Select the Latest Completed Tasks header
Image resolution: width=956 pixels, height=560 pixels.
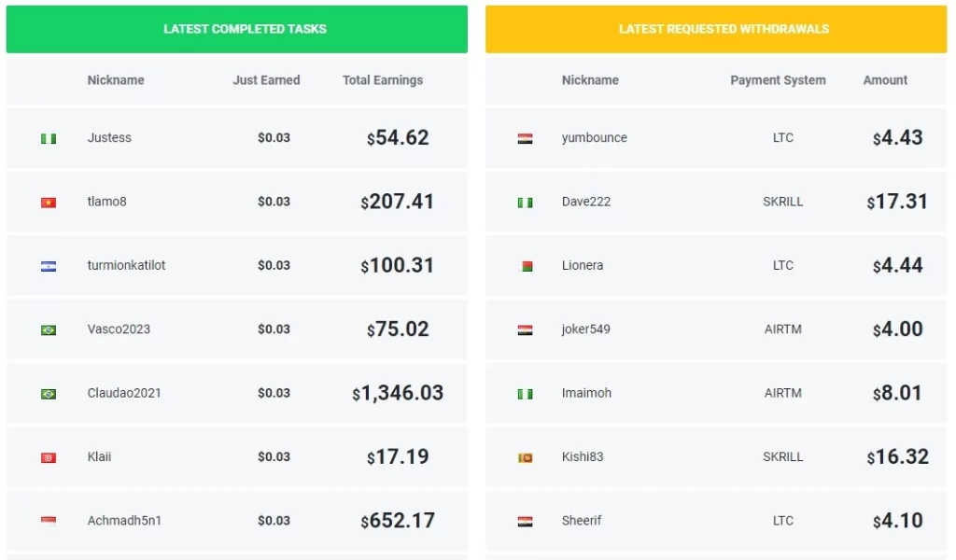[237, 29]
